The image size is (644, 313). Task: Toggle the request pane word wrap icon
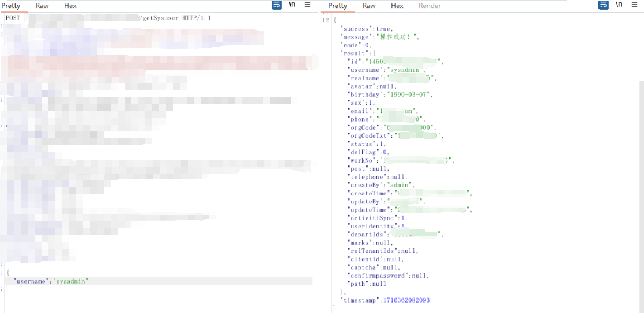(x=277, y=5)
